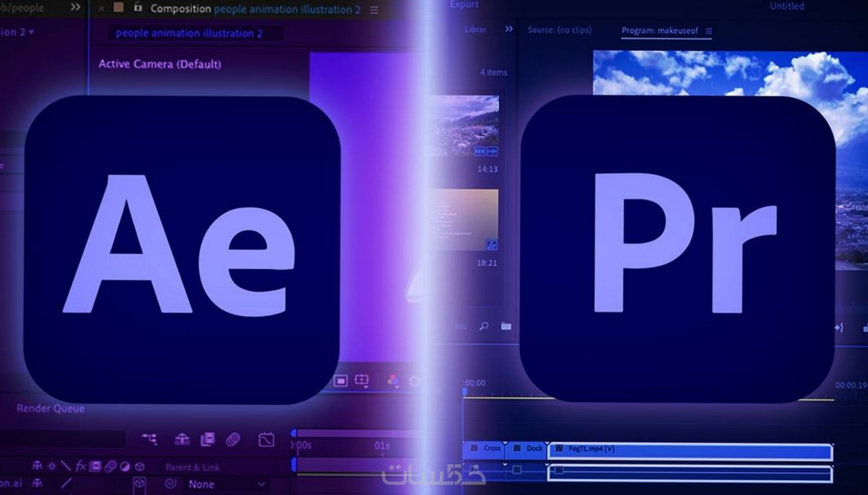Click the quality slash icon in the column header
Image resolution: width=868 pixels, height=495 pixels.
pyautogui.click(x=66, y=466)
